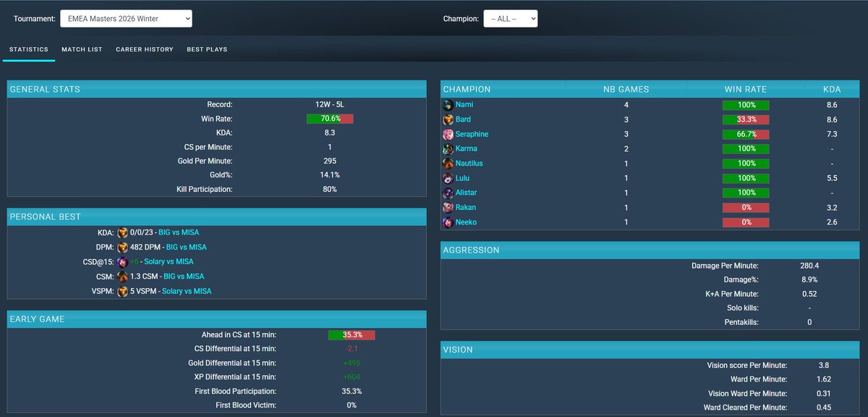Open the Seraphine champion link

click(472, 134)
